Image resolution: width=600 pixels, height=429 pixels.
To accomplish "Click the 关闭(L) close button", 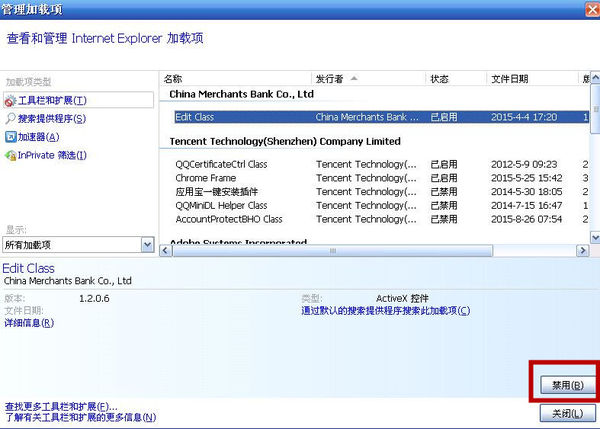I will coord(568,413).
